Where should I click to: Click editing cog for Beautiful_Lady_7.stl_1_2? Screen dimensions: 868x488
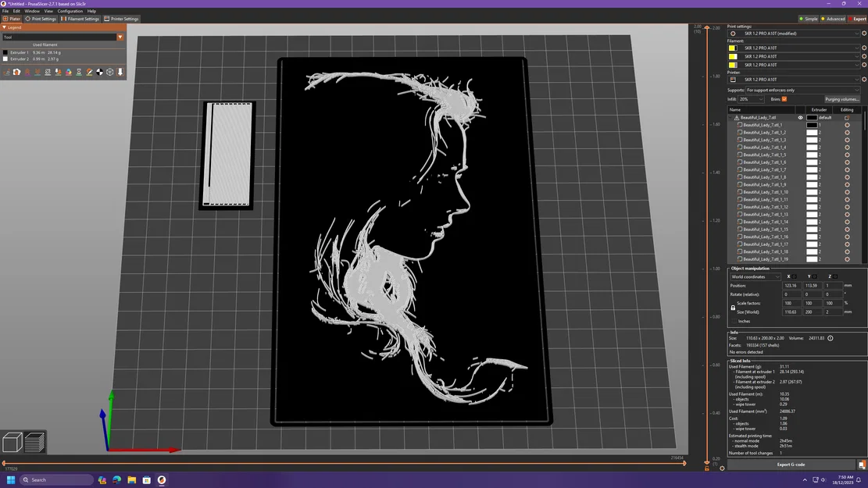pos(847,133)
